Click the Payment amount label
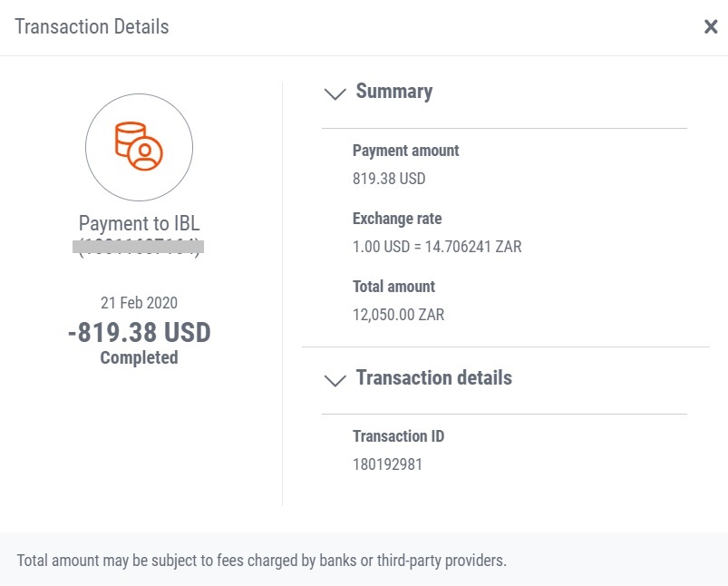The height and width of the screenshot is (586, 728). (405, 151)
